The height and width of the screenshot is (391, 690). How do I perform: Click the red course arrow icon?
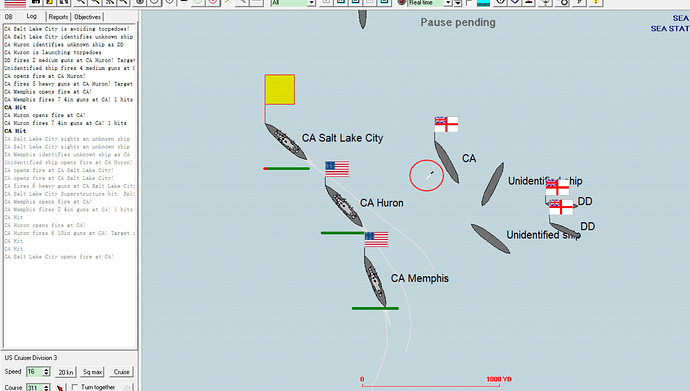point(60,387)
